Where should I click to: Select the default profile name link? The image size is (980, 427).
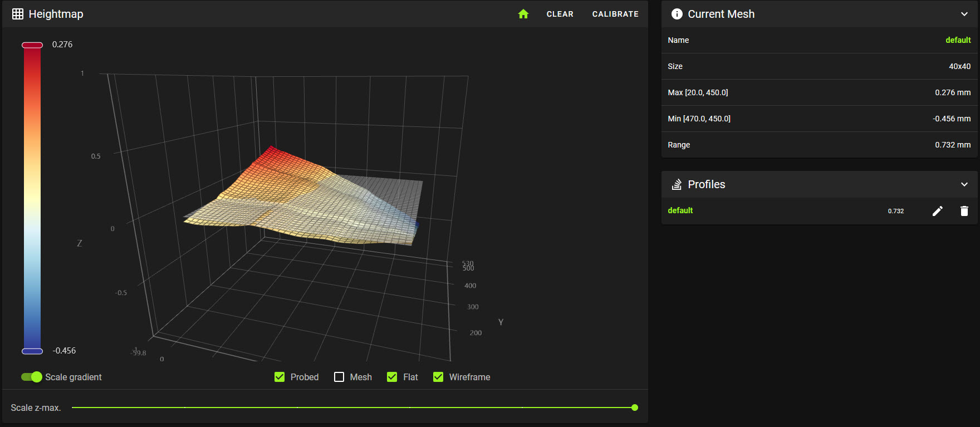tap(680, 210)
